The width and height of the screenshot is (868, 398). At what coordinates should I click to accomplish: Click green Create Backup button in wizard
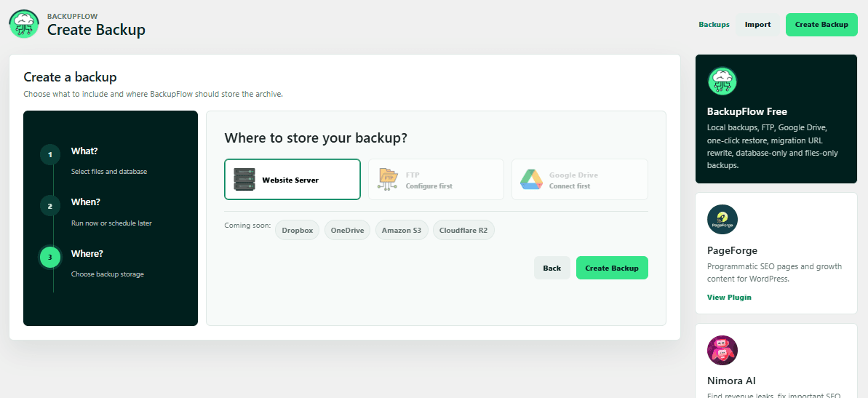pyautogui.click(x=612, y=268)
